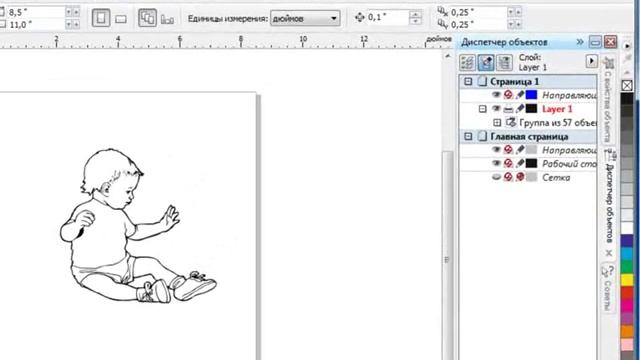Collapse the Страница 1 tree node
Screen dimensions: 640x360
pyautogui.click(x=468, y=82)
